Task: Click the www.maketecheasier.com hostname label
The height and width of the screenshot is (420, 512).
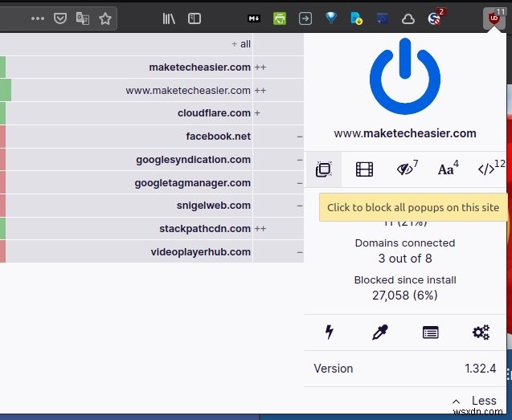Action: (405, 133)
